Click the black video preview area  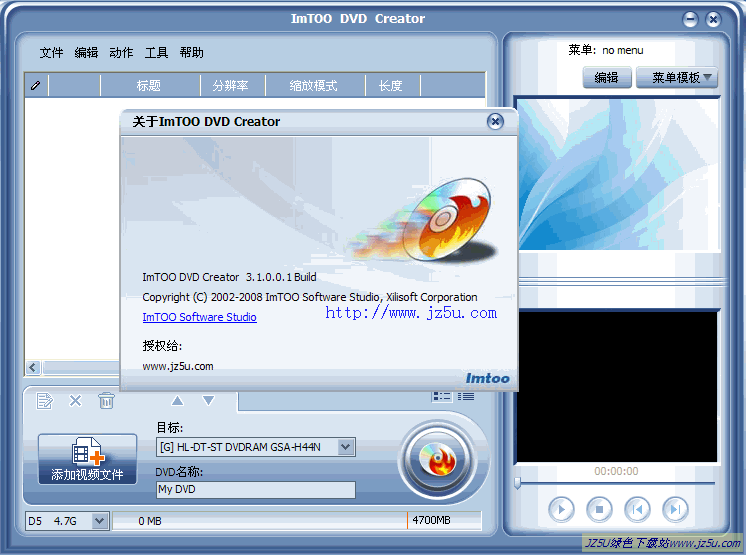coord(617,387)
